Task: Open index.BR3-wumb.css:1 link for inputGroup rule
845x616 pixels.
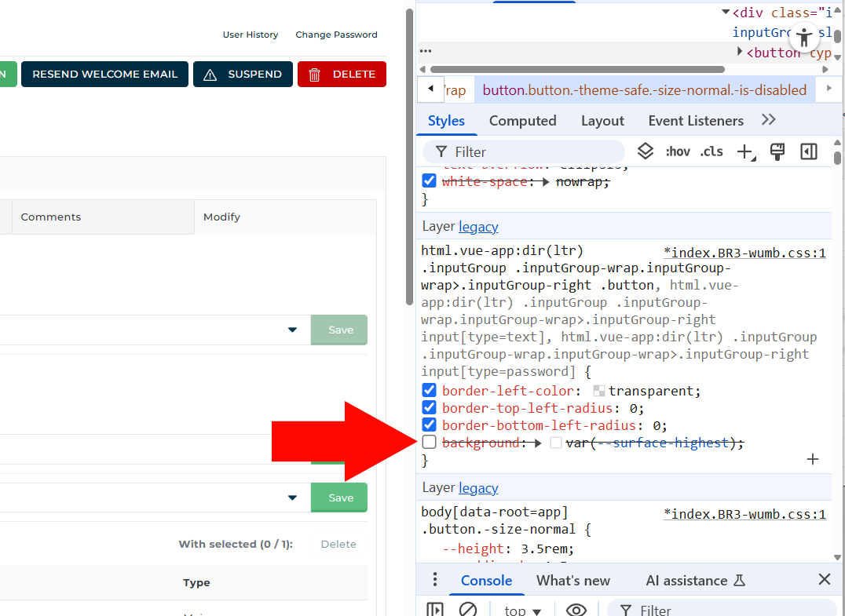Action: tap(744, 253)
